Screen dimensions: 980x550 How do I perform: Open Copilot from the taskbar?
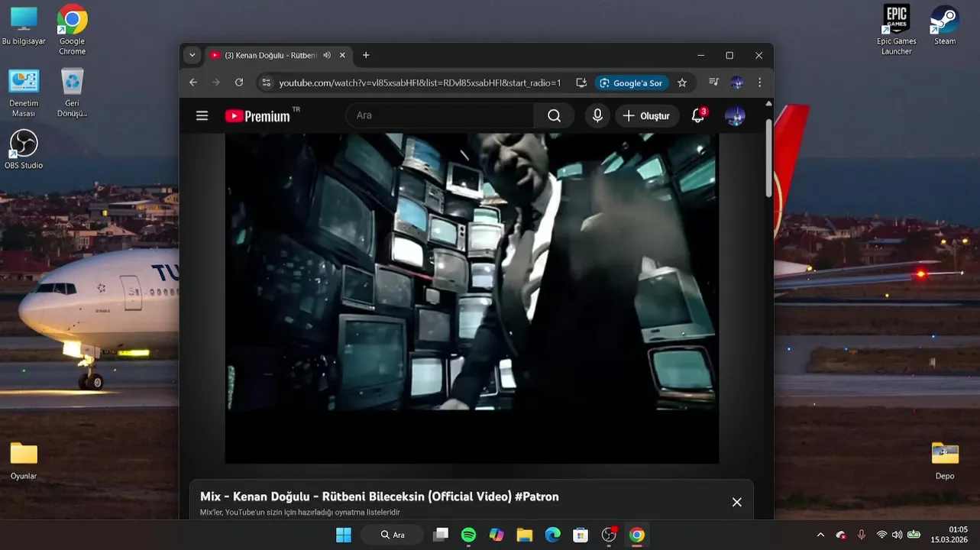(x=496, y=535)
